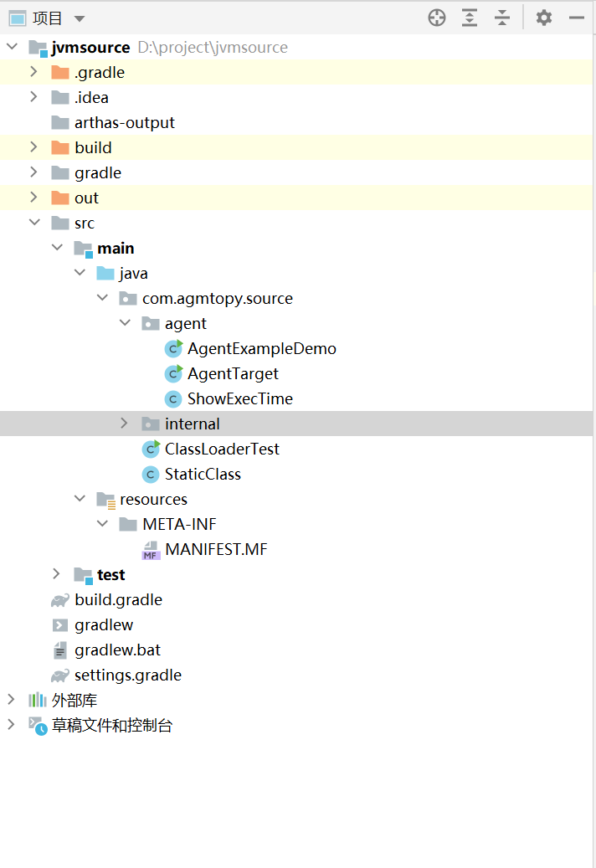Image resolution: width=596 pixels, height=868 pixels.
Task: Expand the .gradle folder
Action: click(x=34, y=72)
